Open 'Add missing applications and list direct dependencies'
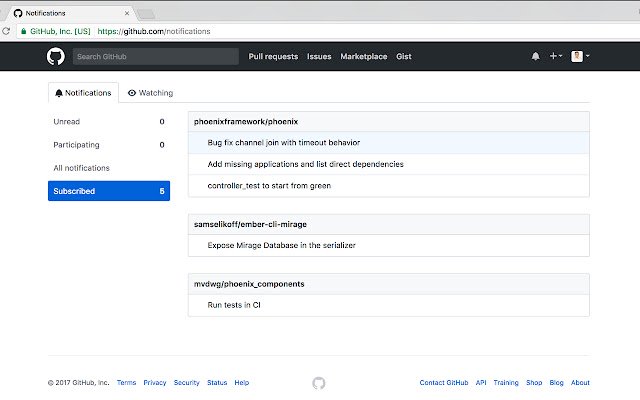This screenshot has width=640, height=400. coord(305,164)
